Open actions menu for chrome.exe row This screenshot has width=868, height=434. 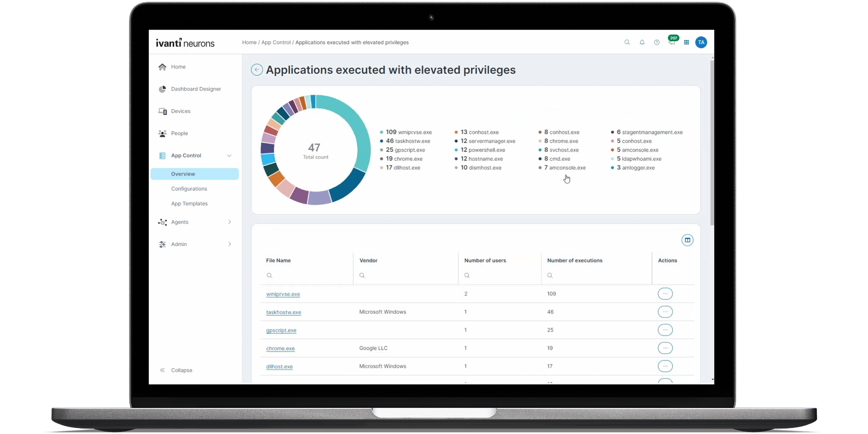coord(665,348)
